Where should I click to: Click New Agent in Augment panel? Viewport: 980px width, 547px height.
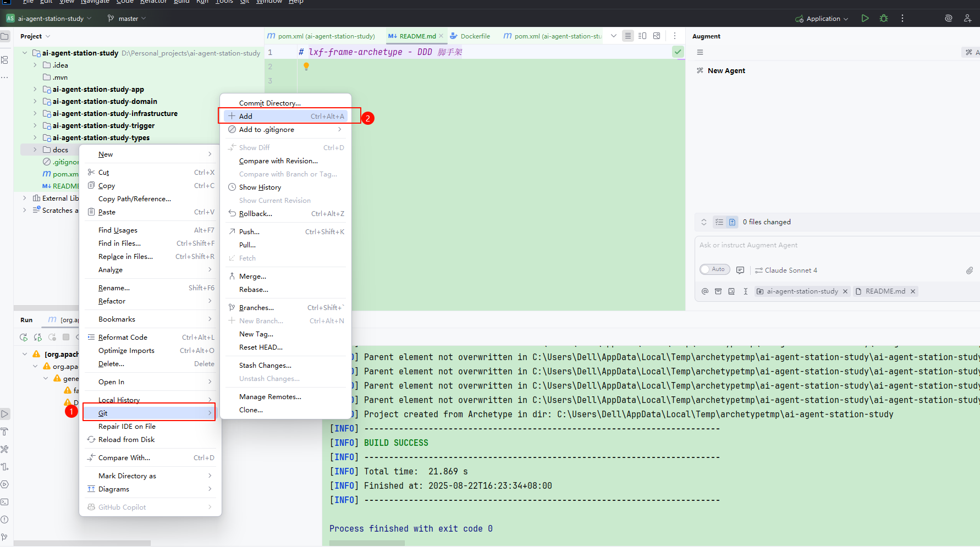[726, 70]
